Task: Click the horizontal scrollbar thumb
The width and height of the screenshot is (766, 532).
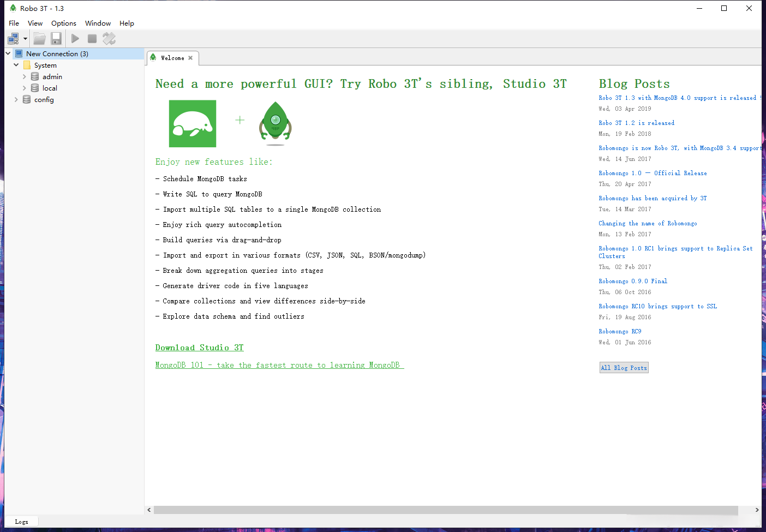Action: (446, 510)
